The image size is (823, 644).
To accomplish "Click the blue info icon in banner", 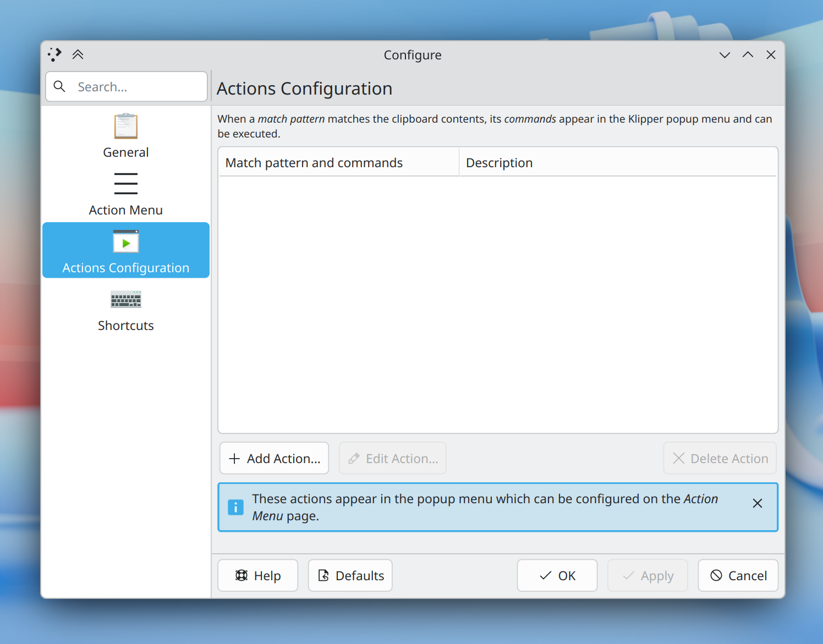I will [235, 507].
